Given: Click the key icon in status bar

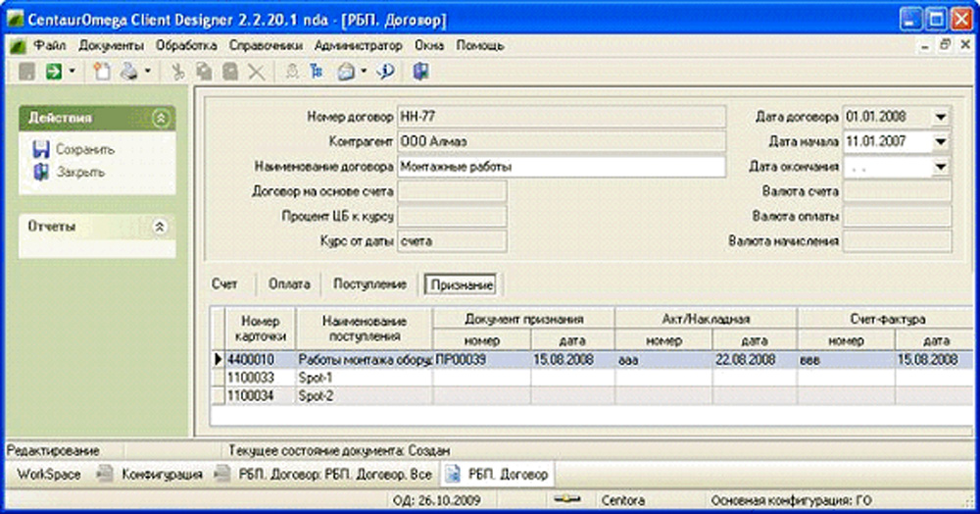Looking at the screenshot, I should click(x=566, y=498).
